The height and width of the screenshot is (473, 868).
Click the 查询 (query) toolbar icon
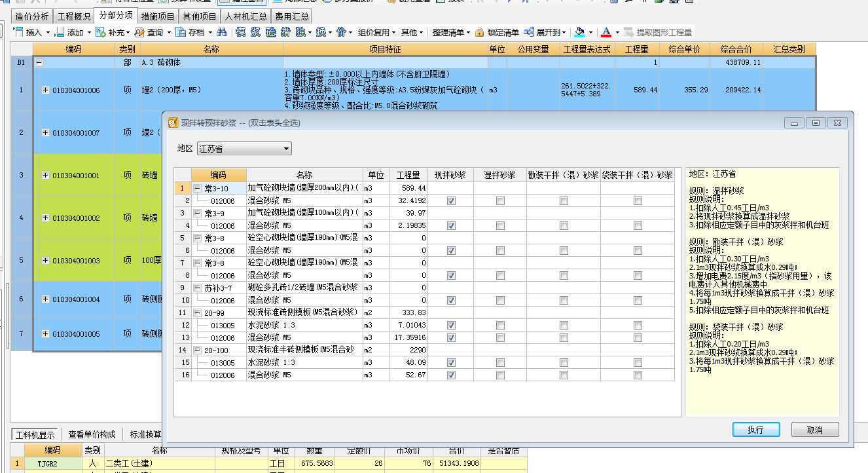click(x=139, y=32)
